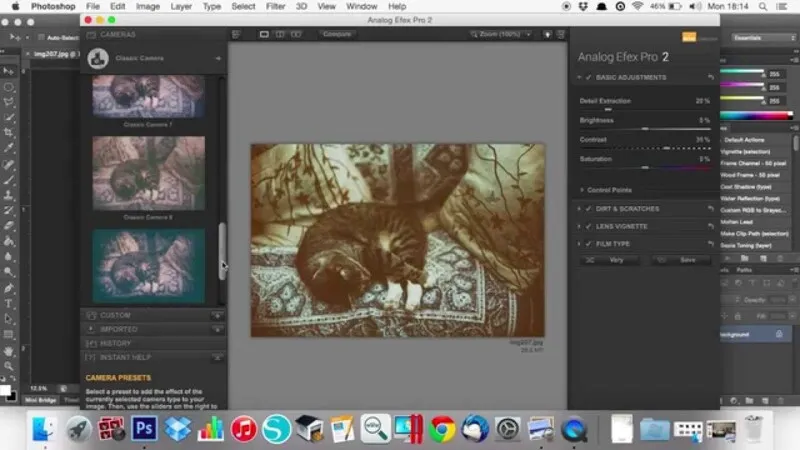Open Spotlight search in menu bar
The image size is (800, 450).
click(762, 7)
